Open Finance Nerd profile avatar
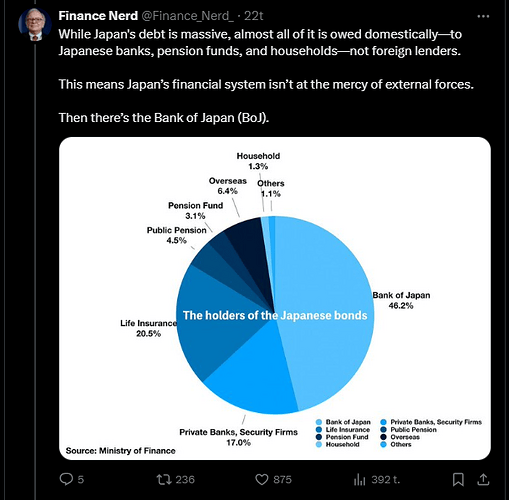The height and width of the screenshot is (500, 509). point(35,25)
